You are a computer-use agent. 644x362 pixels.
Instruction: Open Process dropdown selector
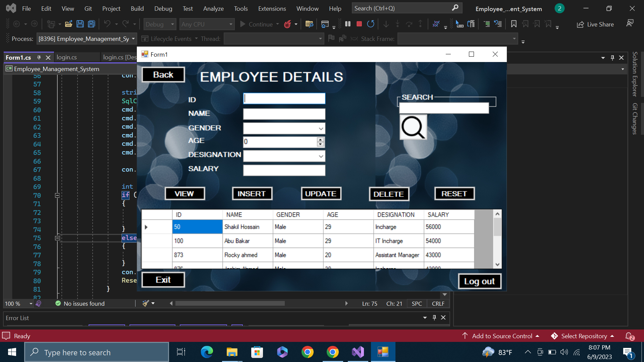(x=133, y=39)
